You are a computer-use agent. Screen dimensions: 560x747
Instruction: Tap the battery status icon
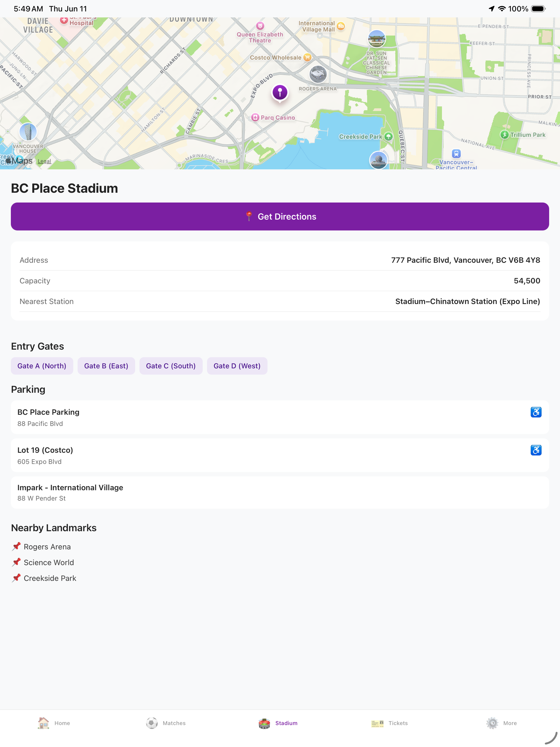[538, 9]
